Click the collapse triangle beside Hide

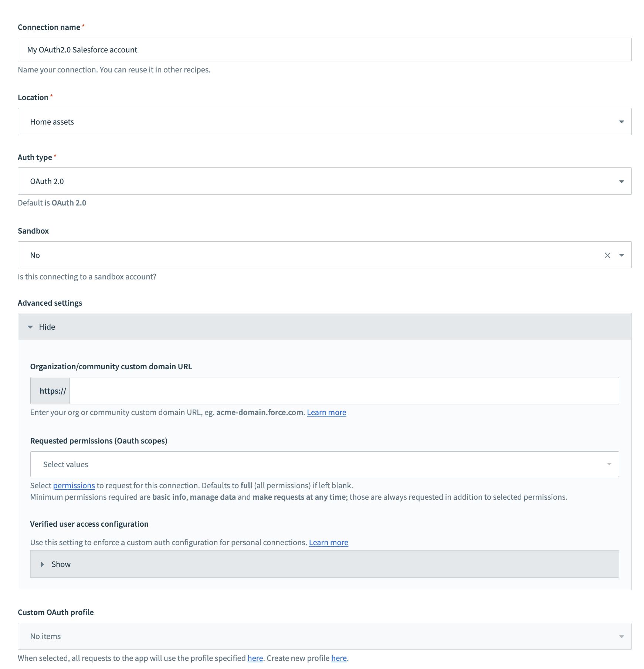30,327
